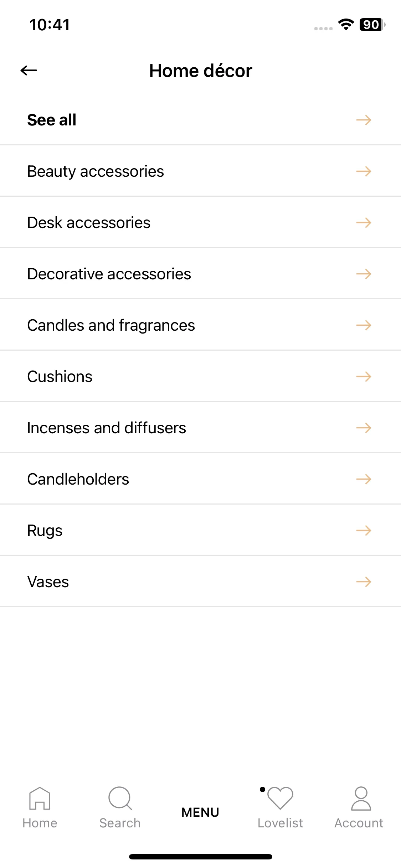The width and height of the screenshot is (401, 868).
Task: Open the Vases category
Action: pos(200,582)
